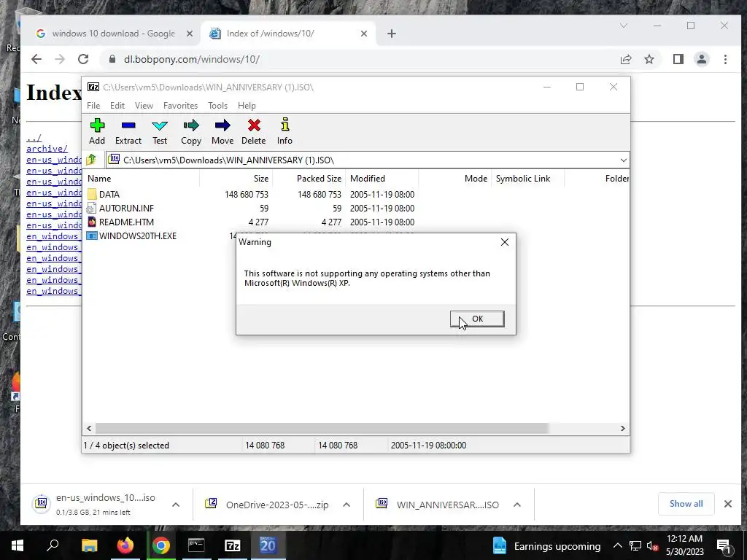Open Firefox from the taskbar
747x560 pixels.
125,545
